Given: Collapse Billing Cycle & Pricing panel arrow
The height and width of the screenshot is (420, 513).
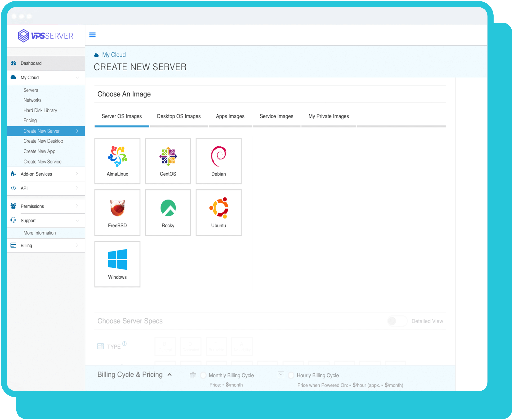Looking at the screenshot, I should click(170, 375).
